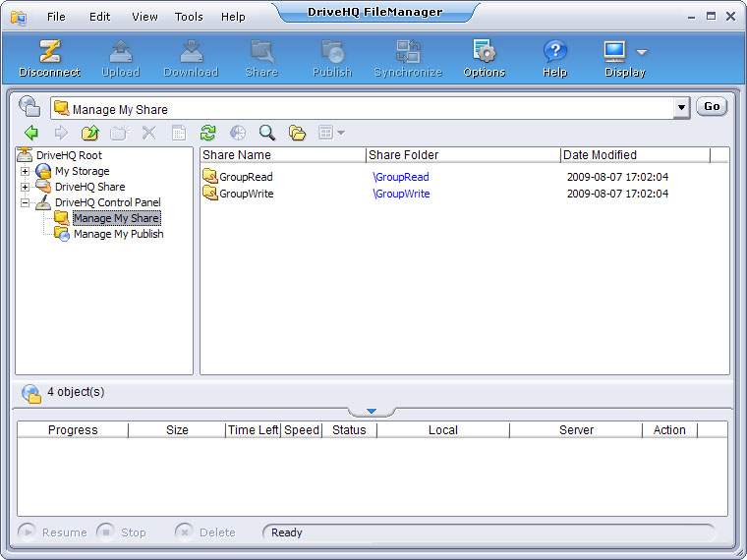Open the \GroupWrite folder link

point(401,194)
